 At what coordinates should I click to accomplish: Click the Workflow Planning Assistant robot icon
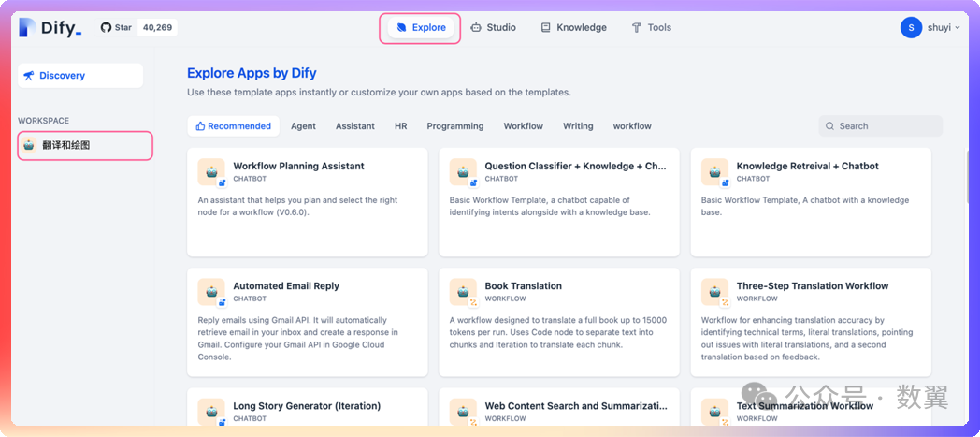[x=211, y=171]
